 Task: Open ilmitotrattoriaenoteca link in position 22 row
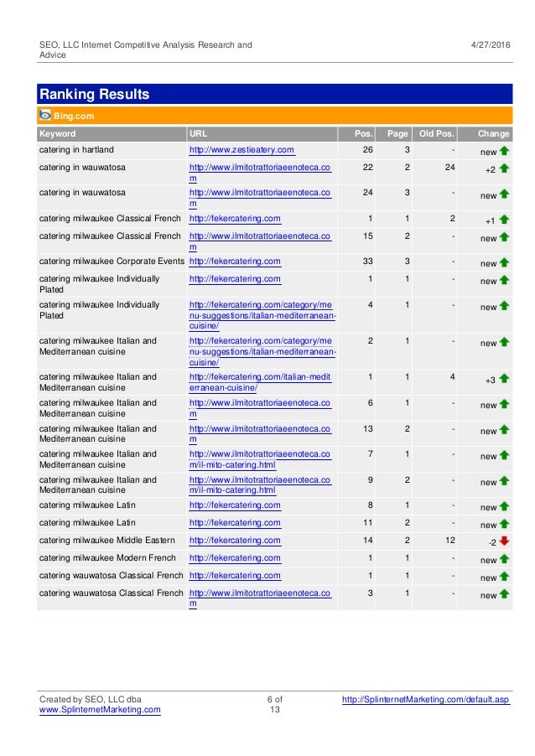[260, 173]
